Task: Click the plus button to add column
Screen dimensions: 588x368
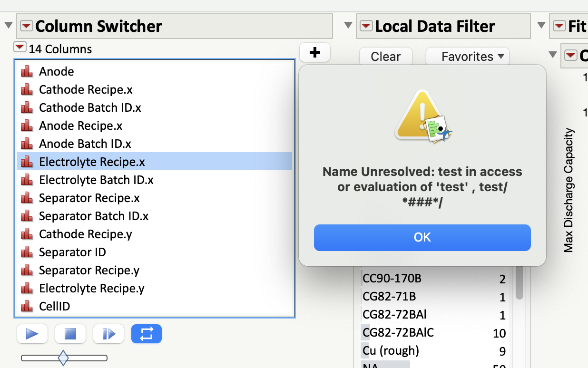Action: tap(314, 53)
